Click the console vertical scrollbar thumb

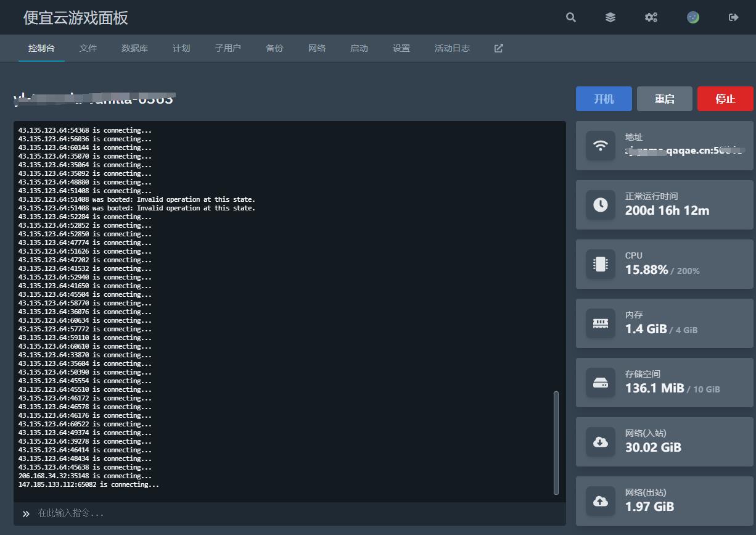pyautogui.click(x=556, y=442)
